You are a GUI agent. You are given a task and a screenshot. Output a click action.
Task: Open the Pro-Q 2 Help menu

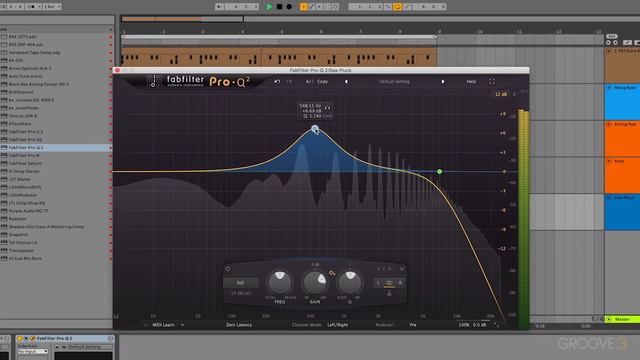point(471,82)
